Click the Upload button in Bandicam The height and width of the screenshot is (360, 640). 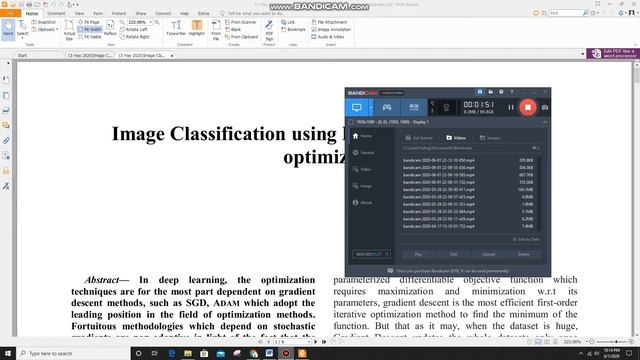[488, 254]
